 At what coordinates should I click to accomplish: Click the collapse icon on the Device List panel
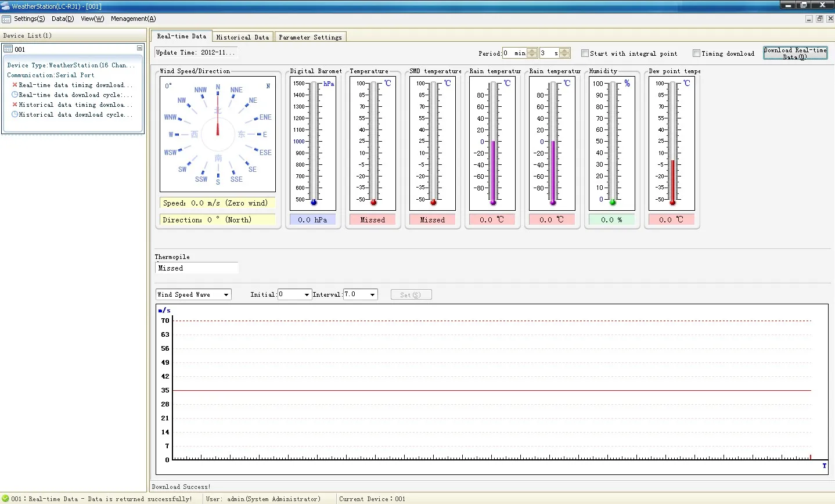[x=138, y=48]
